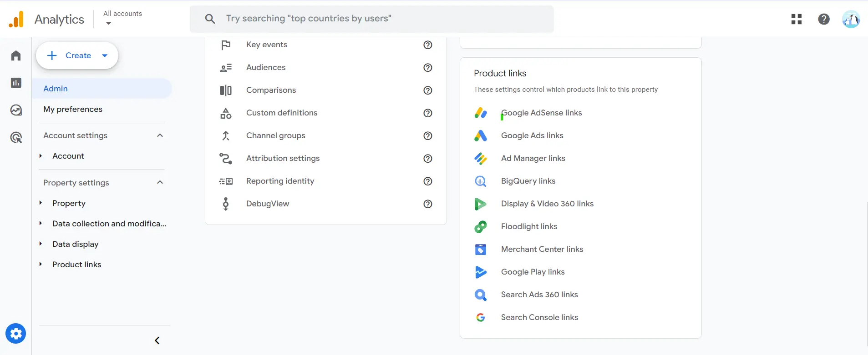Image resolution: width=868 pixels, height=355 pixels.
Task: Click the Analytics logo
Action: [x=16, y=19]
